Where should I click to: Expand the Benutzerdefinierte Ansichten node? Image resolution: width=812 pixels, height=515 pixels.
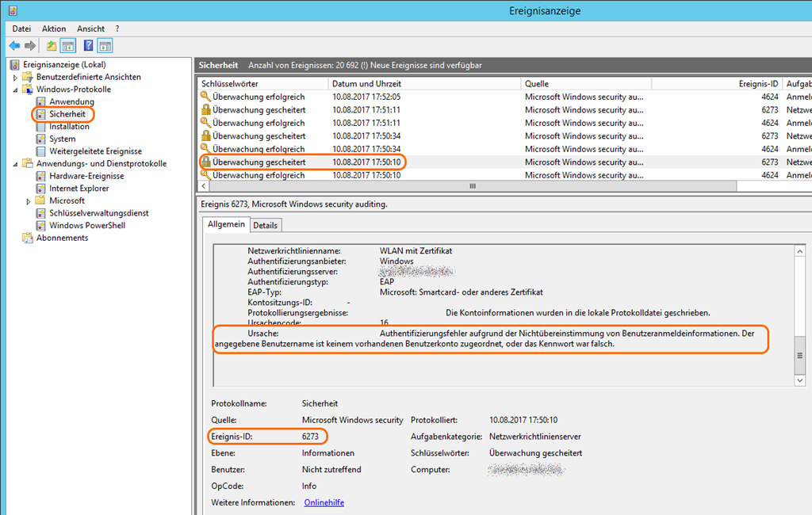coord(15,78)
